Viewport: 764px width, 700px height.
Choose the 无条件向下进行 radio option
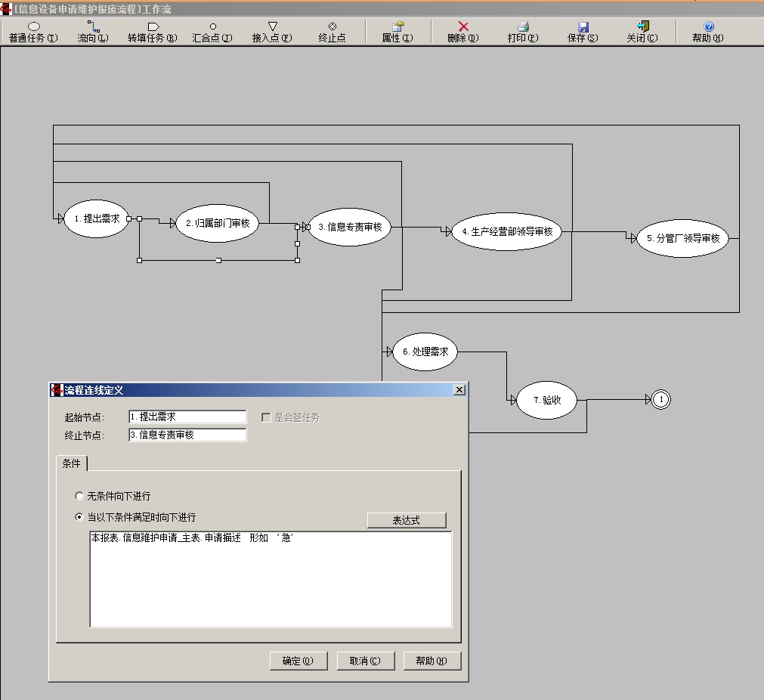[x=79, y=497]
